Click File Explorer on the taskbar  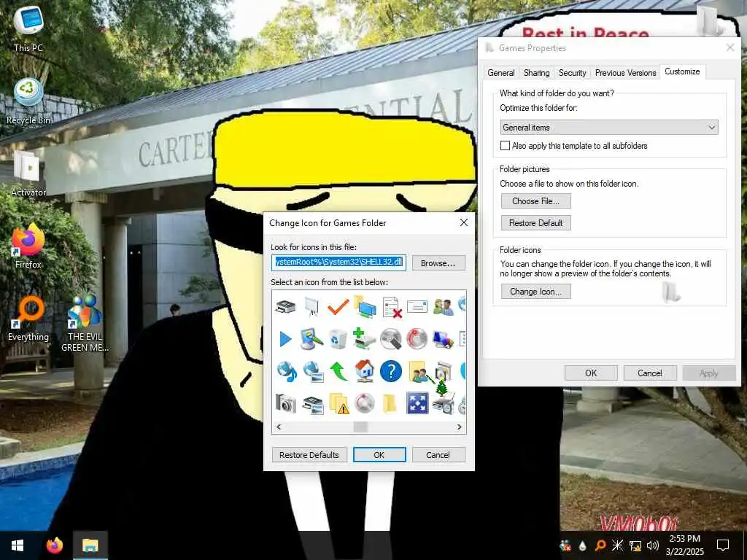pos(90,545)
